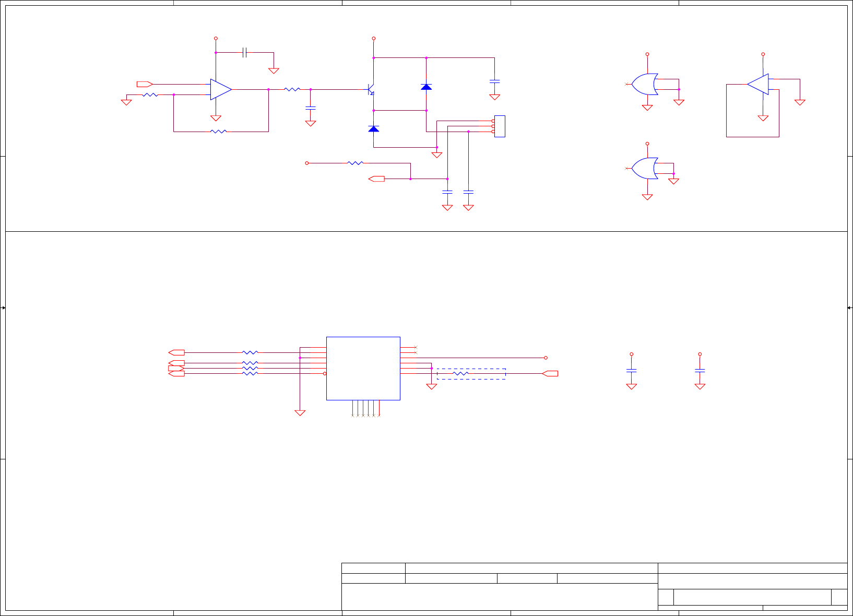Select the lower OR gate symbol
Screen dimensions: 853x616
[x=645, y=168]
